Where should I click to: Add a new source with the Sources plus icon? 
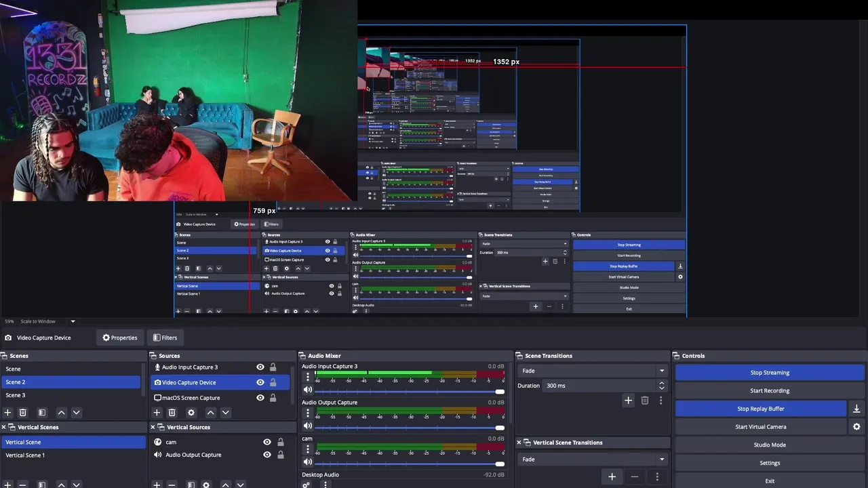tap(157, 412)
